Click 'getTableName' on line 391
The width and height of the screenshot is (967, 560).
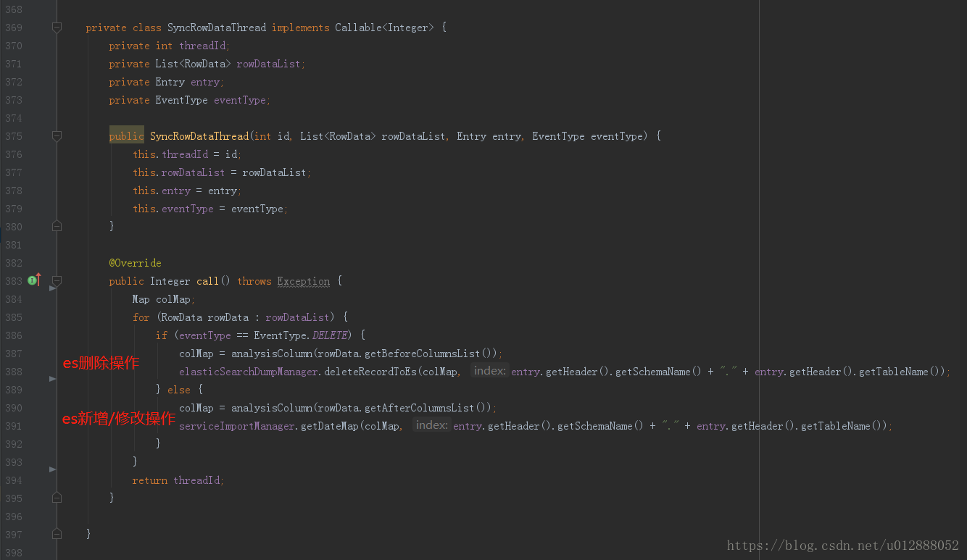click(836, 426)
